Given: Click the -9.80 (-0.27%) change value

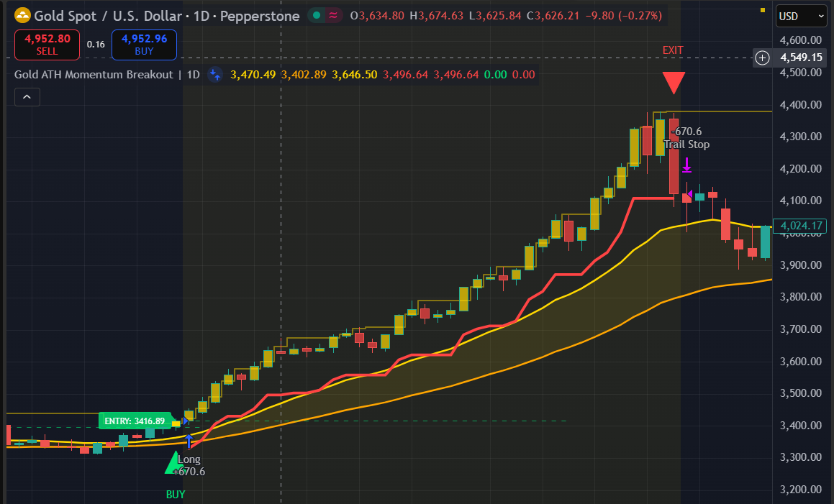Looking at the screenshot, I should click(623, 16).
